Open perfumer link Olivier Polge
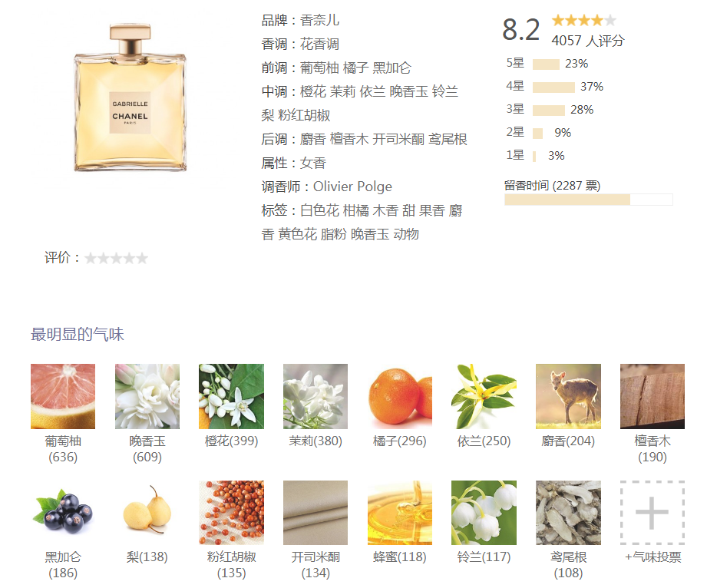 (x=352, y=187)
